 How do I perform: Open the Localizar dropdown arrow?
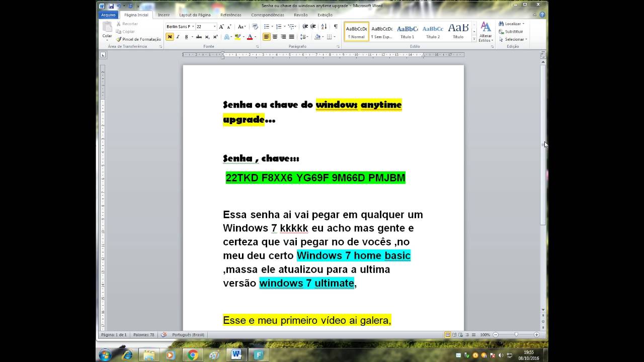[x=523, y=24]
